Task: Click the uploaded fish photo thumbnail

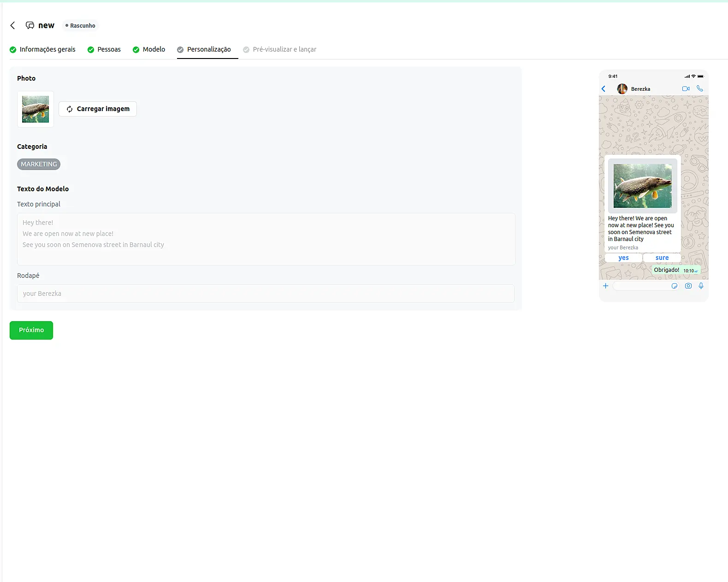Action: click(36, 109)
